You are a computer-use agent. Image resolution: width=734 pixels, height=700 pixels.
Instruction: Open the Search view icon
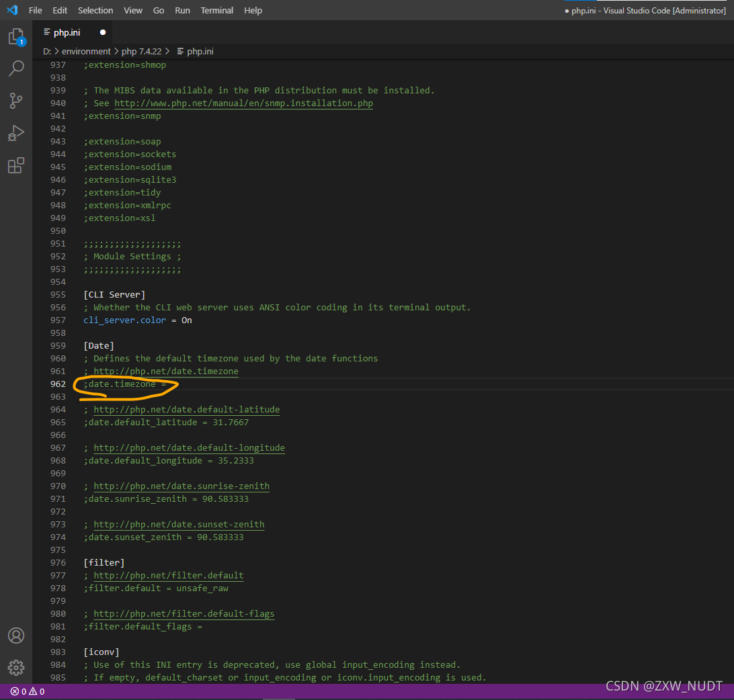pyautogui.click(x=16, y=69)
